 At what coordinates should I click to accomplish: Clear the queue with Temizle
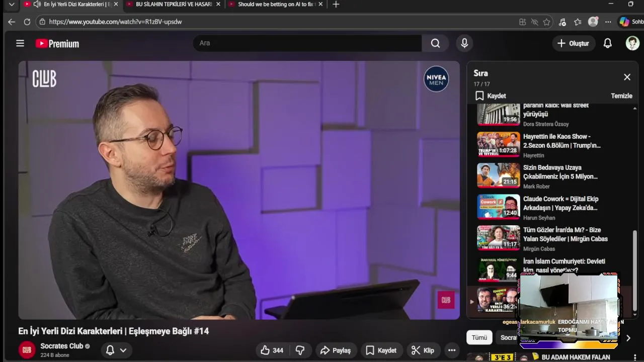coord(621,96)
